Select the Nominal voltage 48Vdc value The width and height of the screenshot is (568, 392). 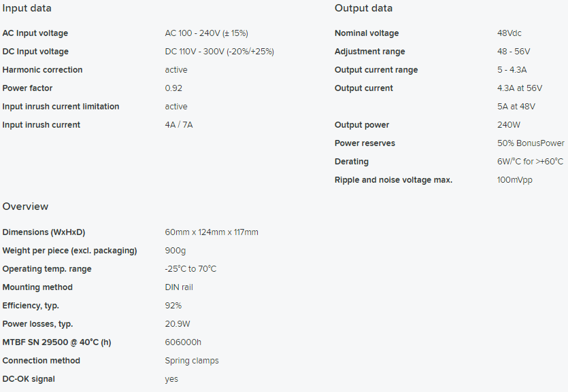[x=509, y=33]
